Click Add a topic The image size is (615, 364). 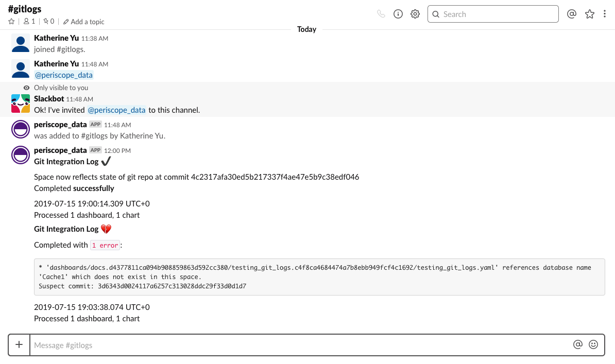tap(83, 22)
